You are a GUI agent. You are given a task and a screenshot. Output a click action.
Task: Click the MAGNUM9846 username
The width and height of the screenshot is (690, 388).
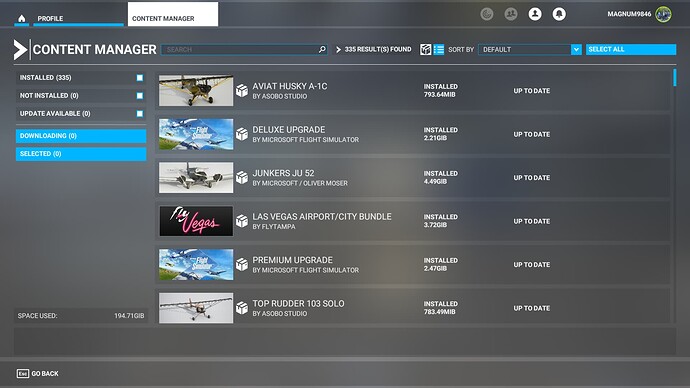[x=629, y=14]
